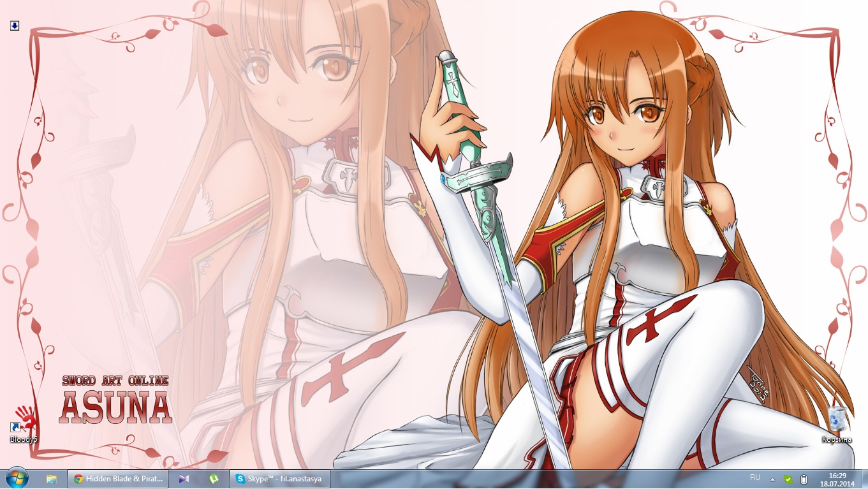Open uTorrent from the taskbar
868x489 pixels.
214,479
